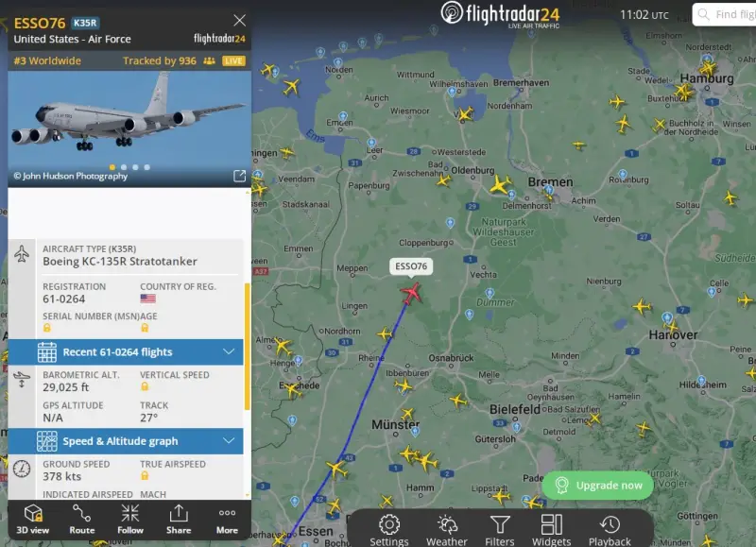Click the Upgrade now button
This screenshot has height=547, width=756.
[x=598, y=486]
